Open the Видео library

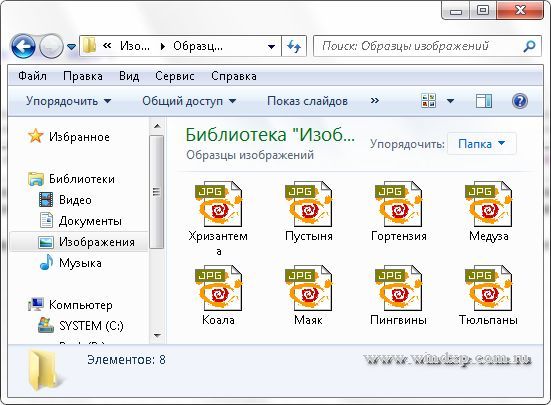75,200
